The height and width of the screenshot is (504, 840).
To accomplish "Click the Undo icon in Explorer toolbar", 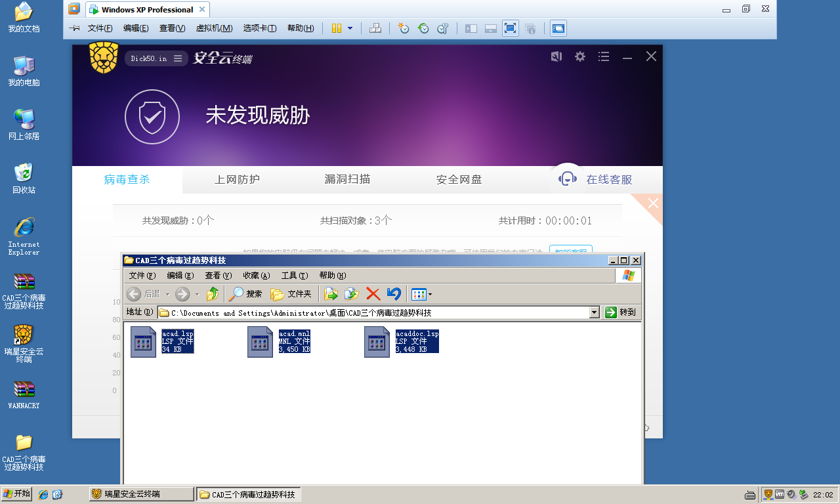I will click(394, 294).
